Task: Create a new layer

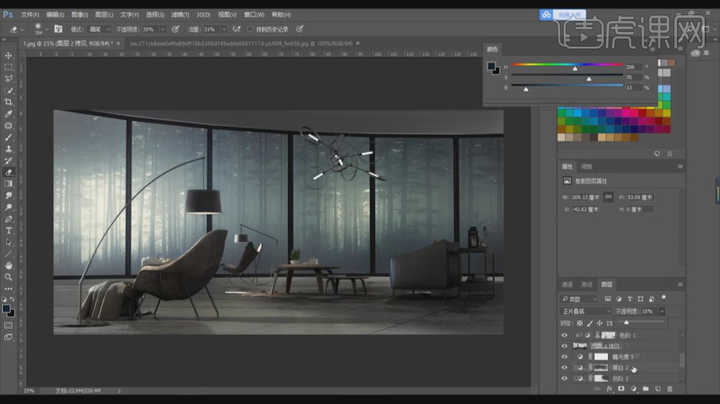Action: tap(658, 389)
